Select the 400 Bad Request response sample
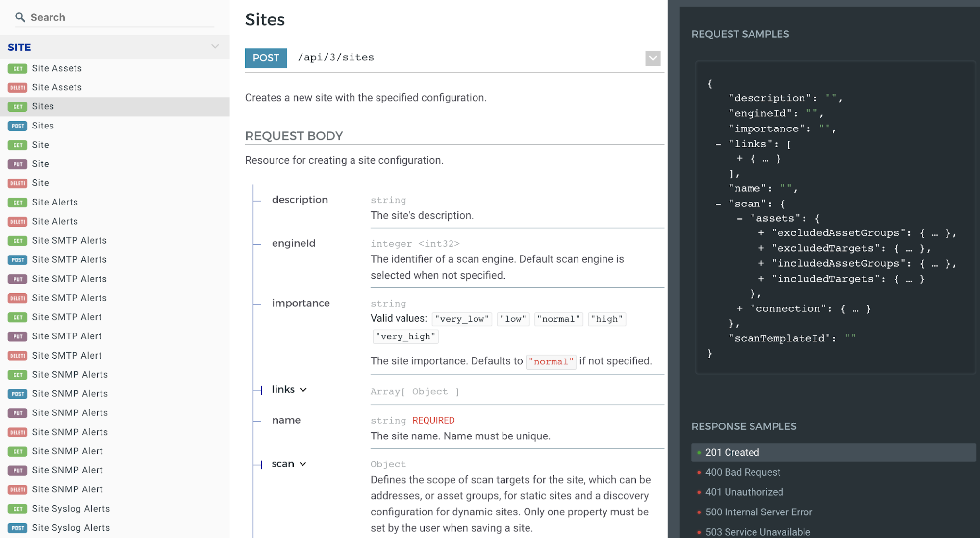This screenshot has width=980, height=538. click(742, 472)
